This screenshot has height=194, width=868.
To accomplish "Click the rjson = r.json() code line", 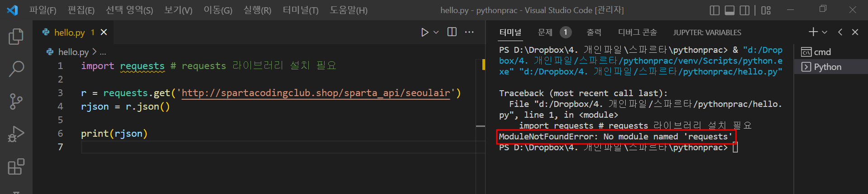I will point(125,106).
